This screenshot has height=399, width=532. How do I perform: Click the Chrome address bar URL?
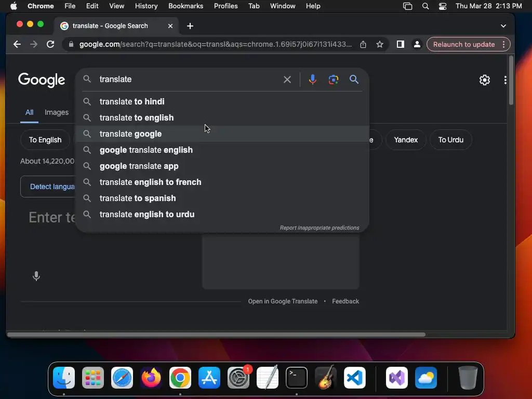(216, 45)
